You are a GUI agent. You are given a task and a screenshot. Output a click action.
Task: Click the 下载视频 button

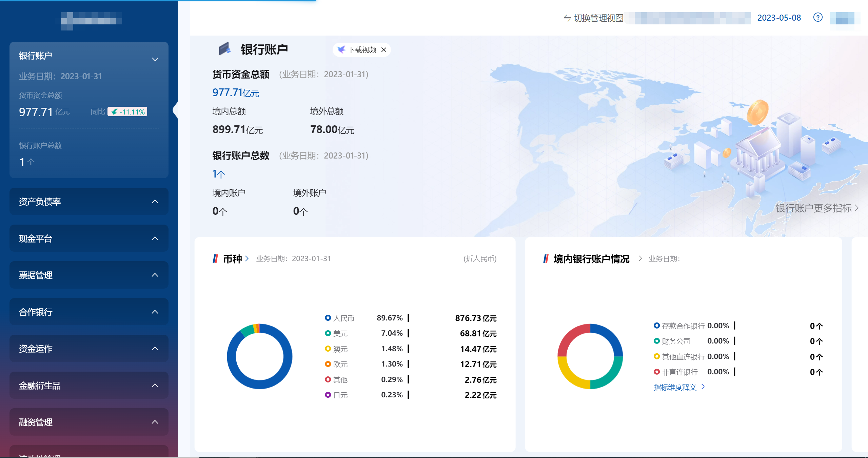pos(362,50)
